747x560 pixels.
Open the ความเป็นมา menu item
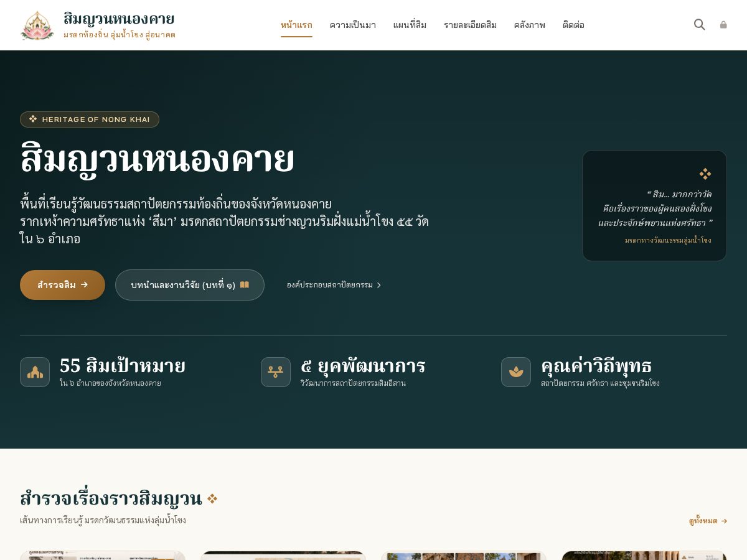pos(353,25)
